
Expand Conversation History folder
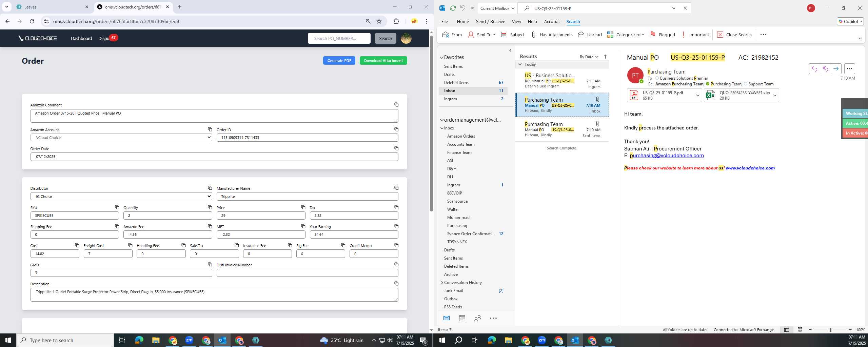pyautogui.click(x=442, y=283)
